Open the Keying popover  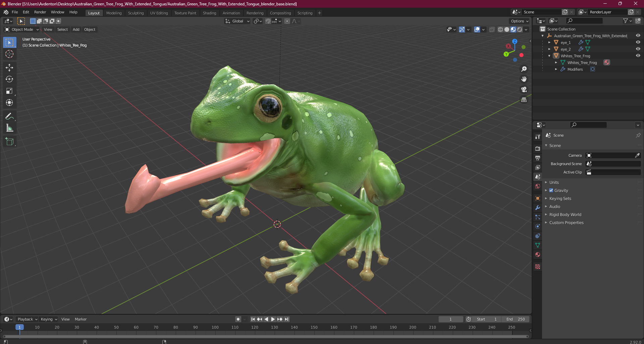coord(49,319)
